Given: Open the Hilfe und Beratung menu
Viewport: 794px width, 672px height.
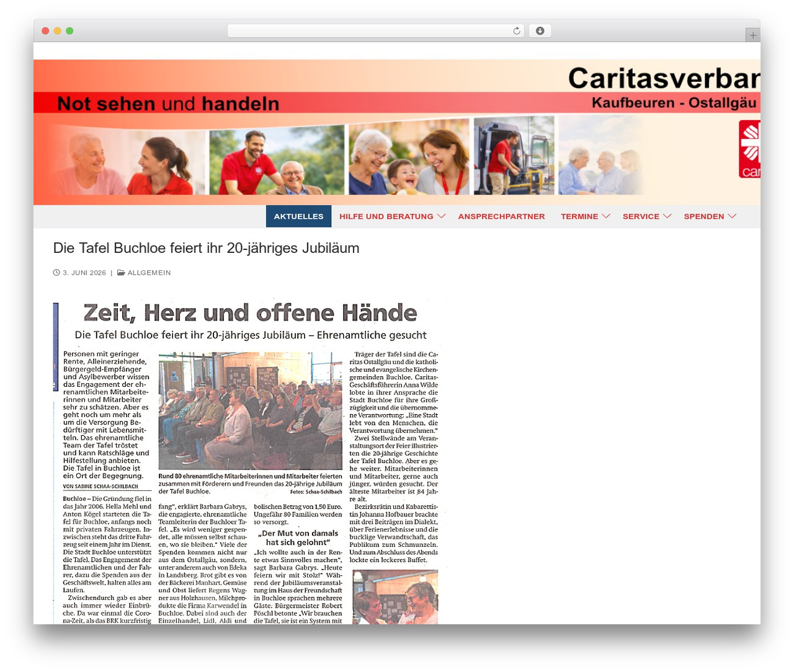Looking at the screenshot, I should click(386, 216).
